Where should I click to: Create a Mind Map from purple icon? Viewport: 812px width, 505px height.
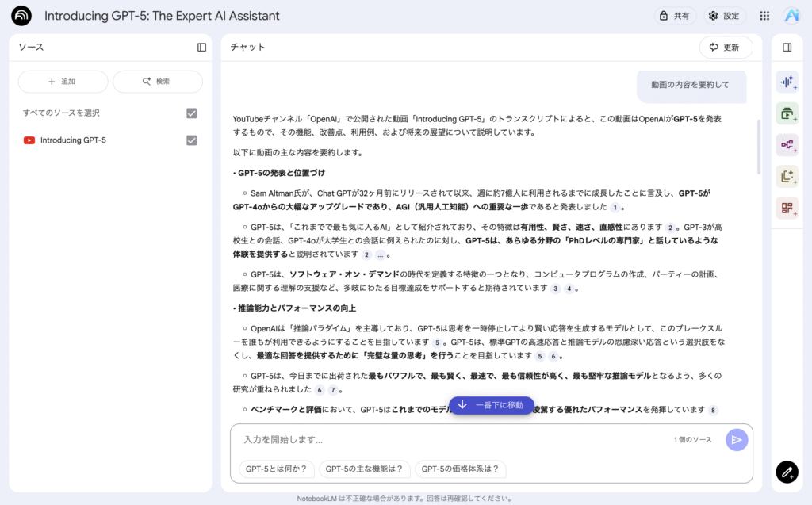787,145
